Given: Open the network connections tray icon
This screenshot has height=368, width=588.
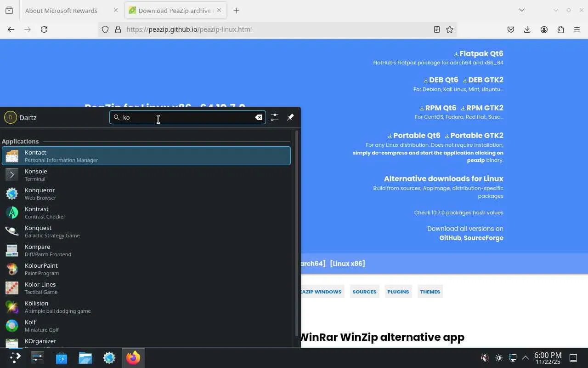Looking at the screenshot, I should [513, 358].
